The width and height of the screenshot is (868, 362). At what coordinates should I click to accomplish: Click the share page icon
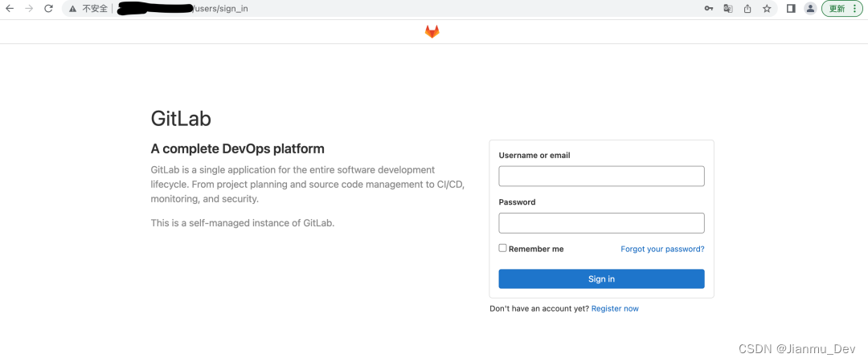[747, 8]
